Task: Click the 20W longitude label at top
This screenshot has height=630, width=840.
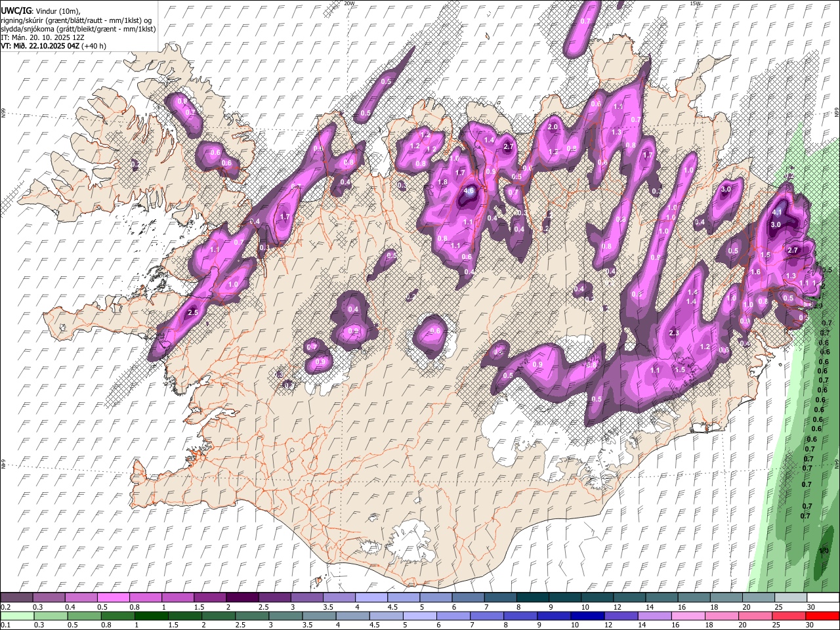Action: coord(349,3)
